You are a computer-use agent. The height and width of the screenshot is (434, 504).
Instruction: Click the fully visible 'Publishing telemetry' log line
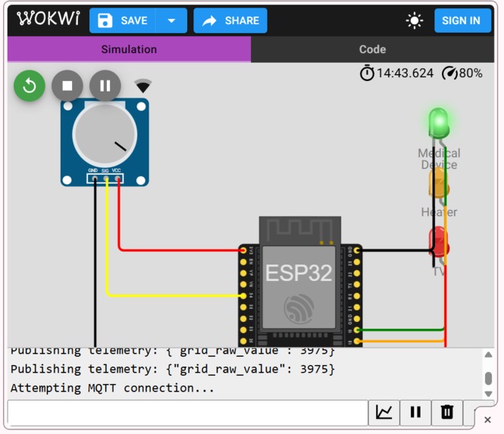click(173, 369)
